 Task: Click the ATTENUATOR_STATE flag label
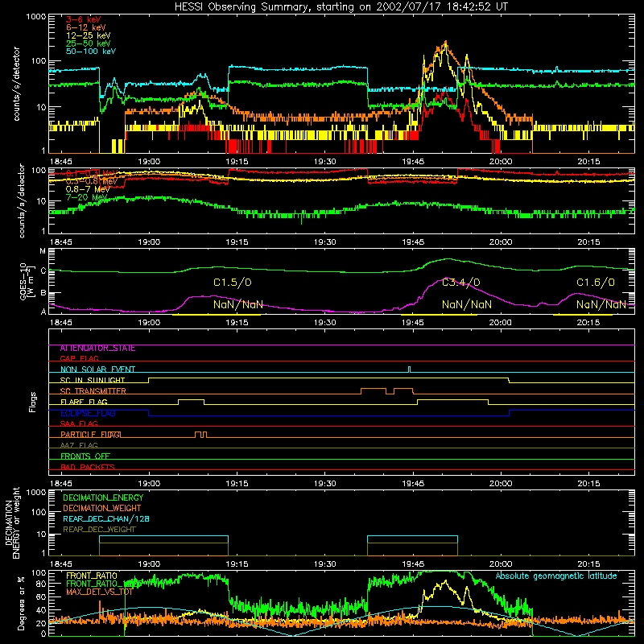[x=97, y=349]
